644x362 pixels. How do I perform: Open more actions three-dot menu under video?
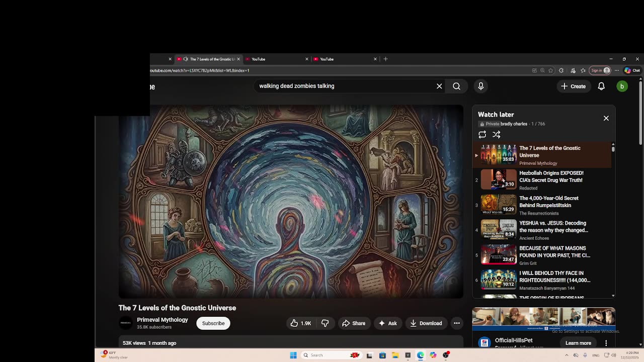point(456,323)
